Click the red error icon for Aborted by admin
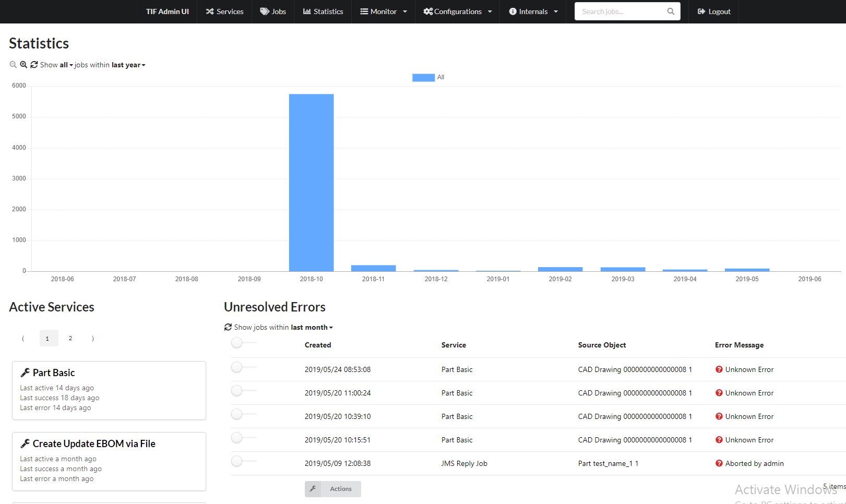This screenshot has width=846, height=504. tap(719, 463)
